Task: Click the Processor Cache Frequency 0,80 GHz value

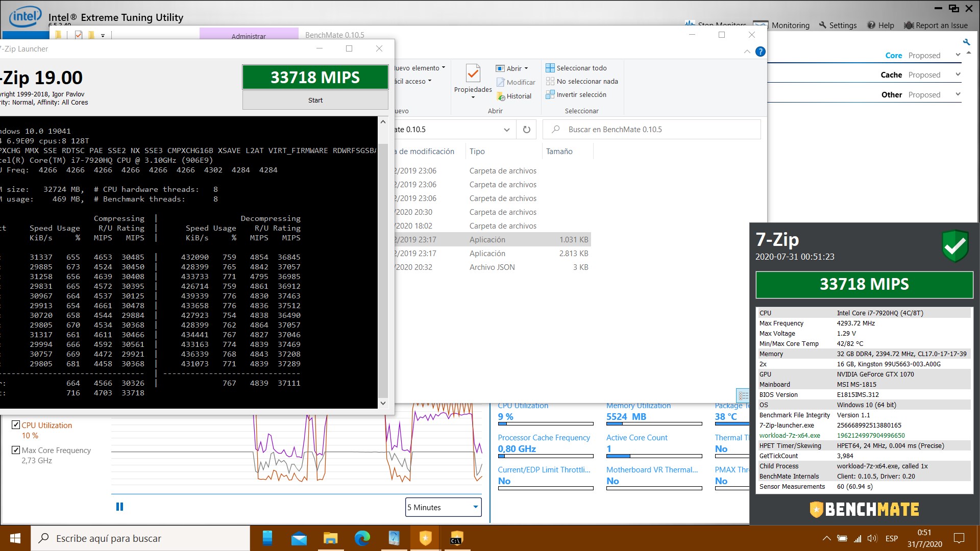Action: point(517,449)
